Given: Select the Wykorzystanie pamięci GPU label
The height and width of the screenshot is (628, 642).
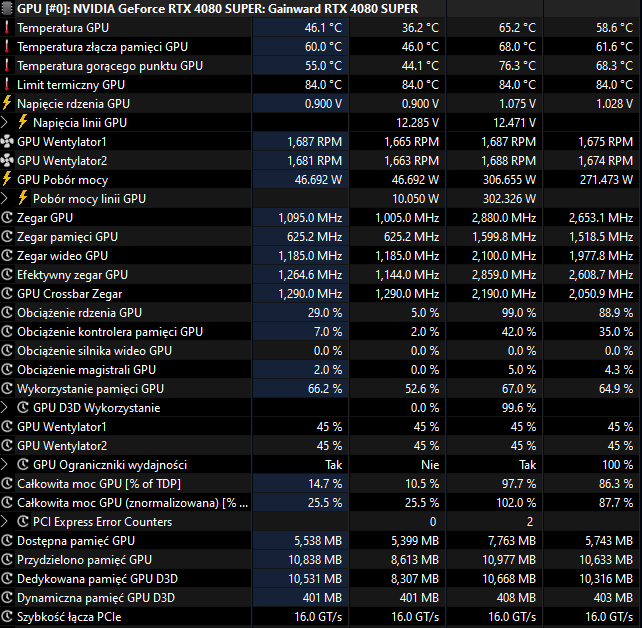Looking at the screenshot, I should pyautogui.click(x=90, y=389).
